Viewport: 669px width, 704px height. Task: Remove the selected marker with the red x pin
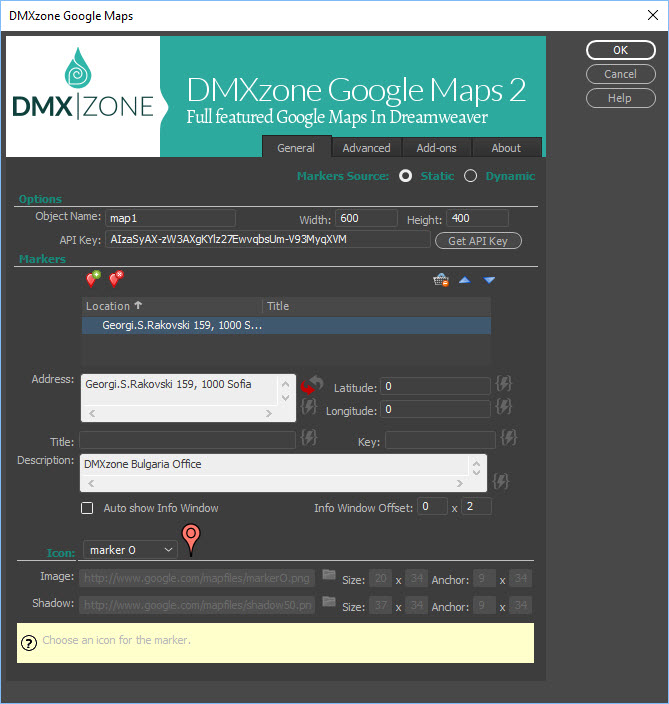coord(116,279)
